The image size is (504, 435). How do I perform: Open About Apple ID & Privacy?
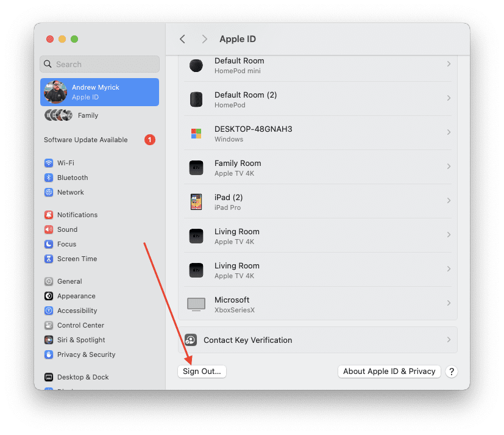point(389,372)
